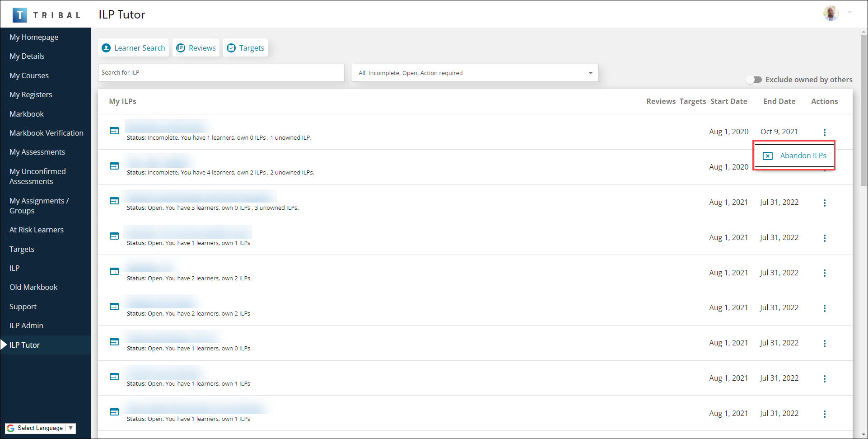Click the Reviews button
Screen dimensions: 868x439
point(196,48)
